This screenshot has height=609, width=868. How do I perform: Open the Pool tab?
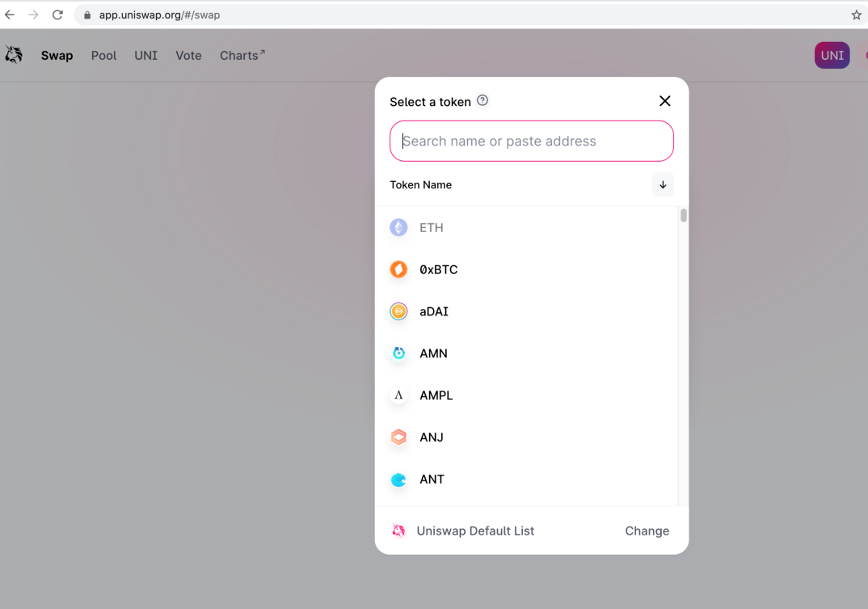pos(103,56)
